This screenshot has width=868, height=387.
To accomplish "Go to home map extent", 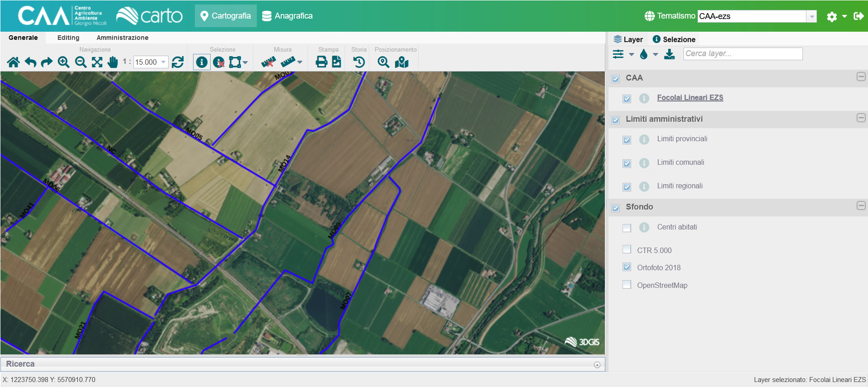I will (14, 62).
